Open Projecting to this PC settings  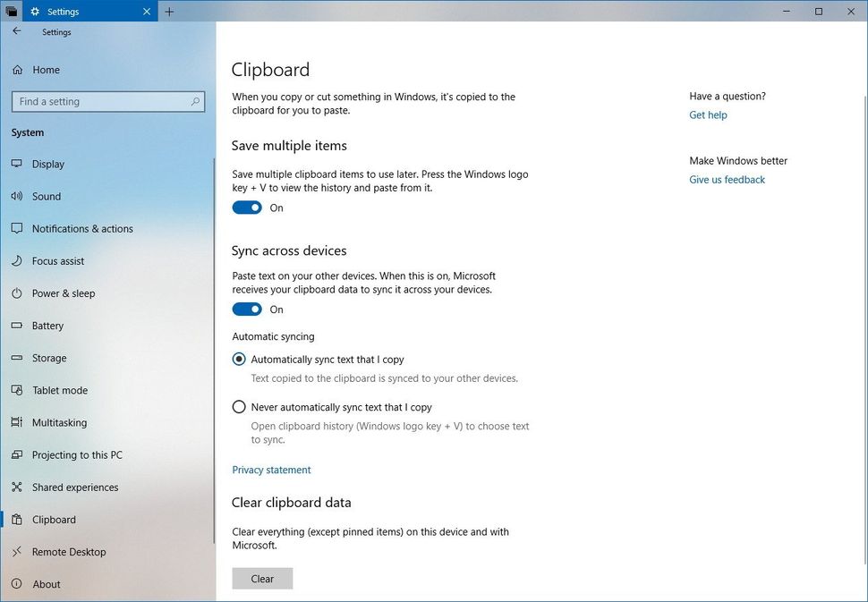coord(19,454)
